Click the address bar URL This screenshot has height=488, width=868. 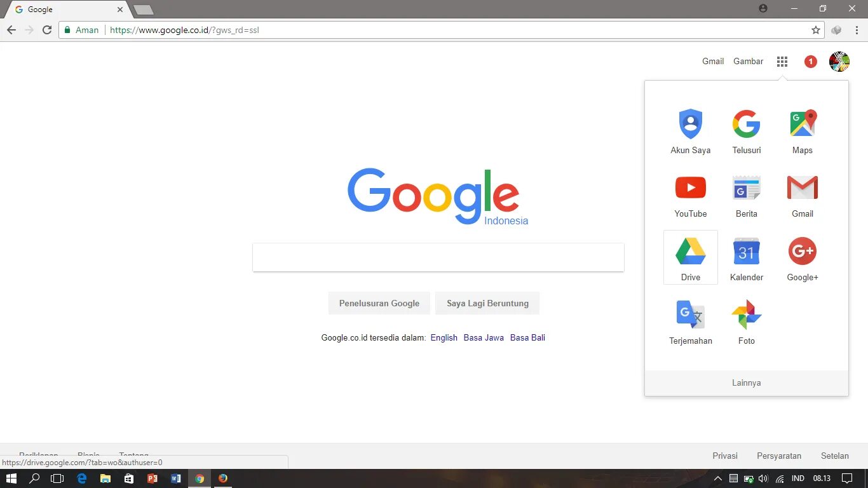(x=184, y=30)
